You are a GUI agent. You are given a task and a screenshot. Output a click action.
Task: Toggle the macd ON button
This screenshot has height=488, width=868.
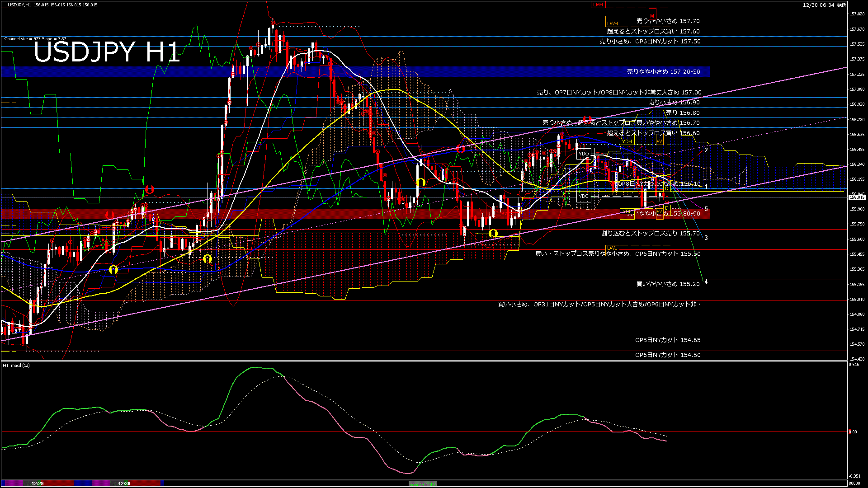pyautogui.click(x=423, y=484)
